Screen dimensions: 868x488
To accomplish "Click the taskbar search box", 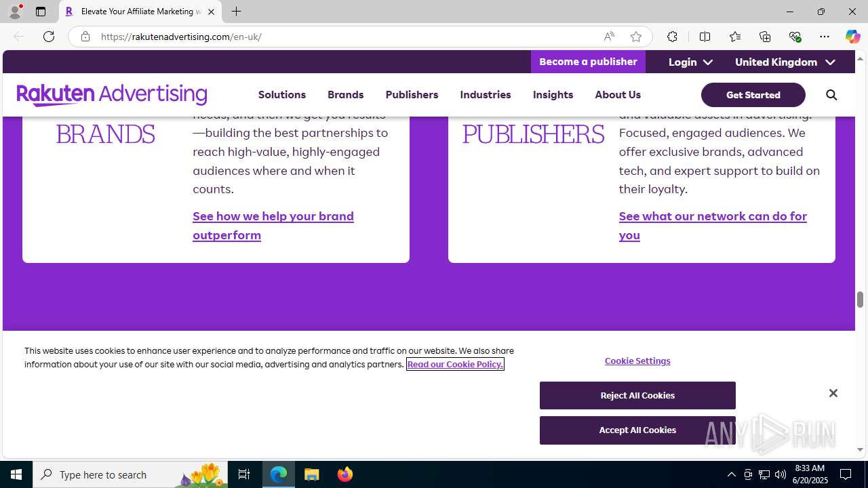I will pos(130,474).
